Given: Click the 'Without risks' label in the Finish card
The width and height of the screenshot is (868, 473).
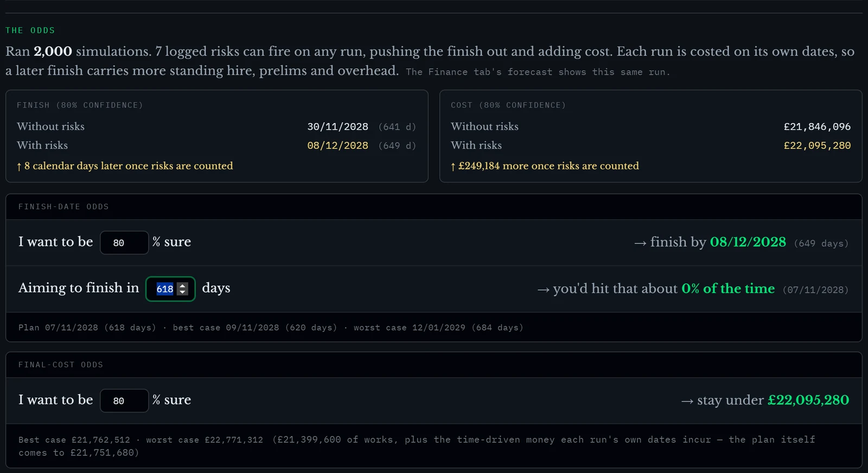Looking at the screenshot, I should point(50,127).
